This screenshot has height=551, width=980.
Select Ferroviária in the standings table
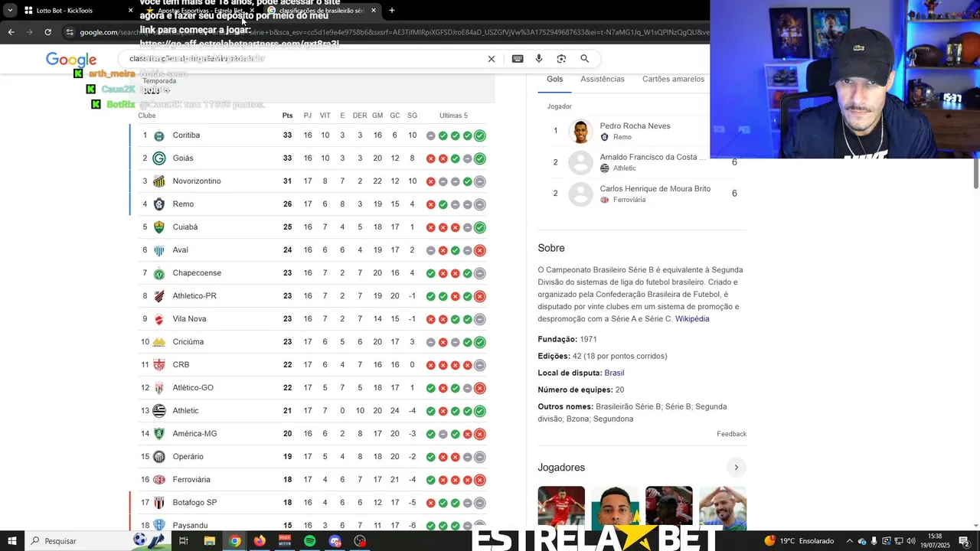click(191, 480)
